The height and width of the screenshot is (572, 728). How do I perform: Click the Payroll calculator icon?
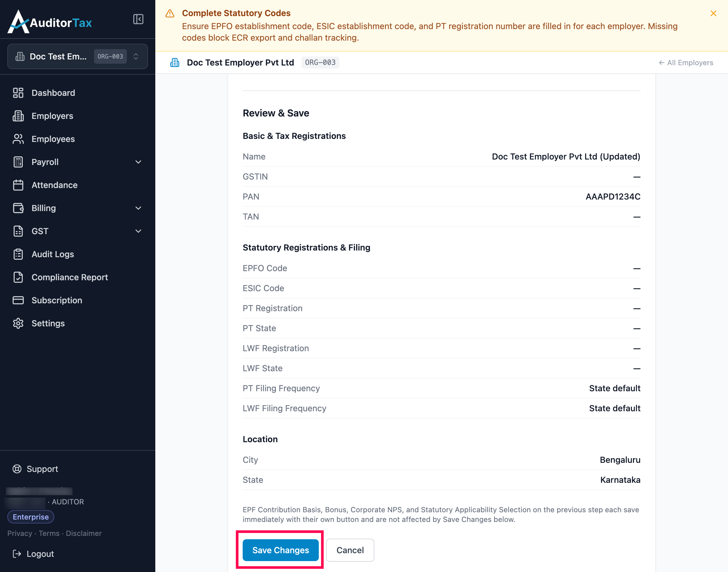coord(18,162)
